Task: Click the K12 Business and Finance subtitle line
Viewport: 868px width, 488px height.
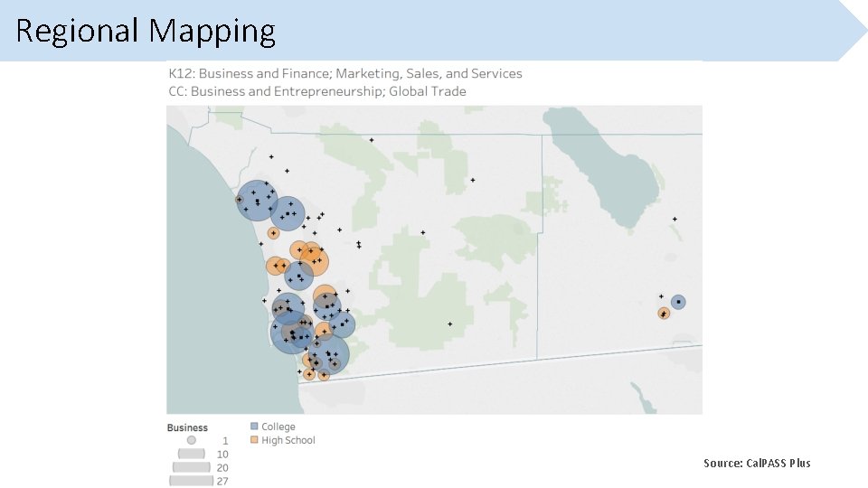Action: click(344, 73)
